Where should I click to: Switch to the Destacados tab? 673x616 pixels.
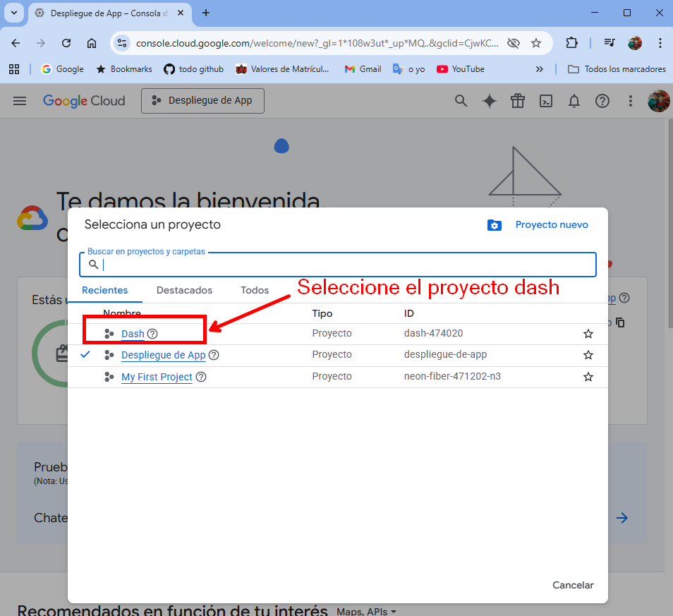click(184, 290)
